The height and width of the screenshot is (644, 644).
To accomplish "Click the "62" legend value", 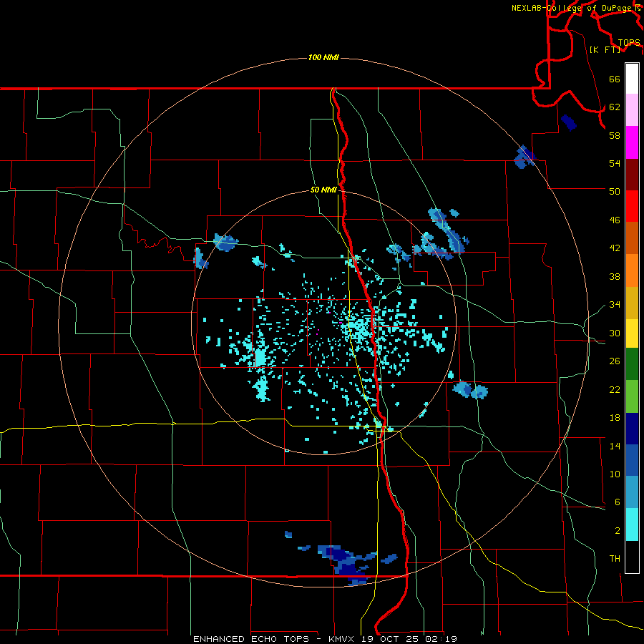I will 615,107.
